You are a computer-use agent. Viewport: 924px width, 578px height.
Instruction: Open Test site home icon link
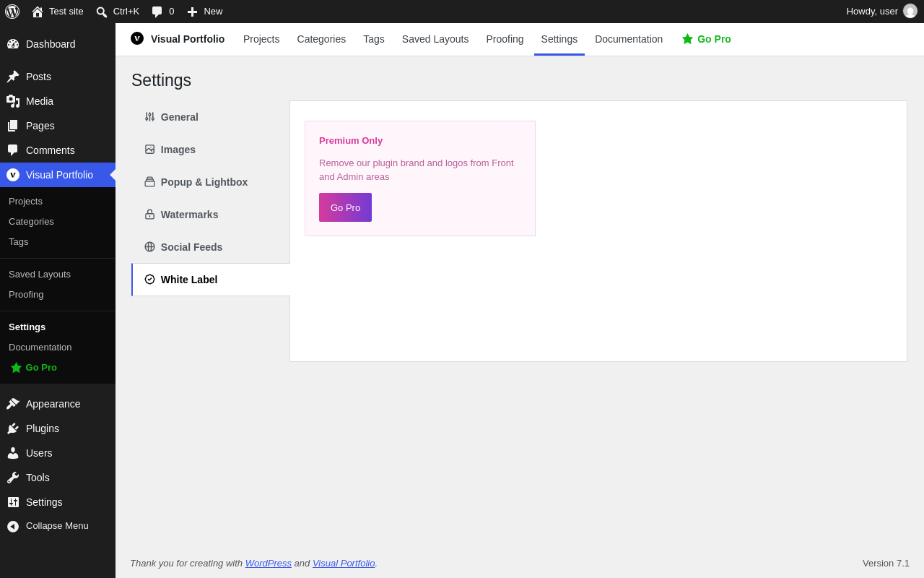(x=38, y=12)
